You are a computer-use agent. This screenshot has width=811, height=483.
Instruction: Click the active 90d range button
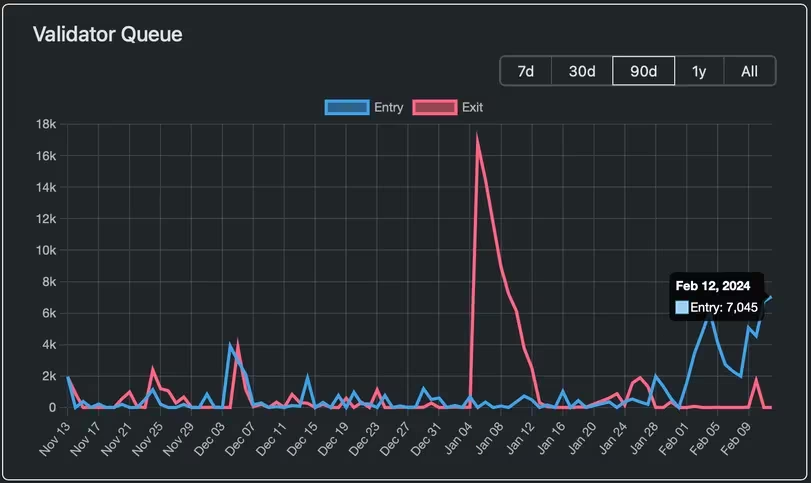(643, 71)
